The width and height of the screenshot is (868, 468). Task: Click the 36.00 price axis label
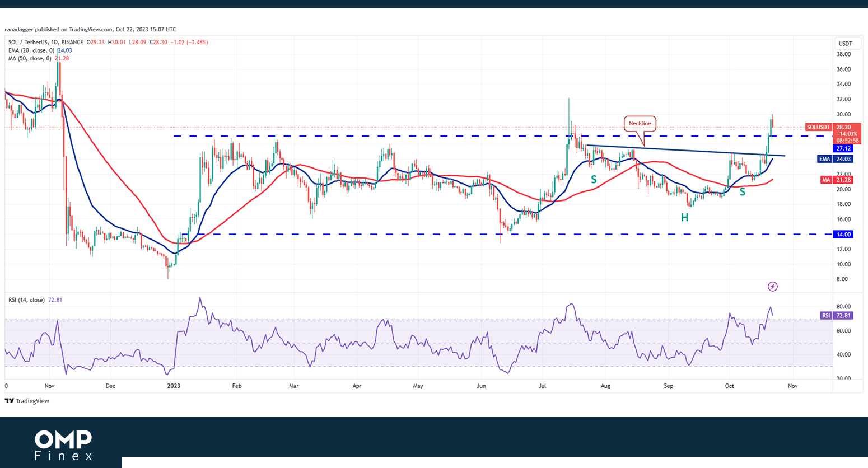[843, 69]
